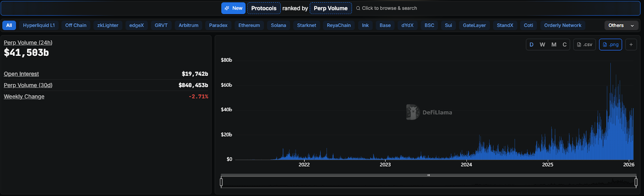The height and width of the screenshot is (196, 644).
Task: Filter by Orderly Network
Action: 563,25
